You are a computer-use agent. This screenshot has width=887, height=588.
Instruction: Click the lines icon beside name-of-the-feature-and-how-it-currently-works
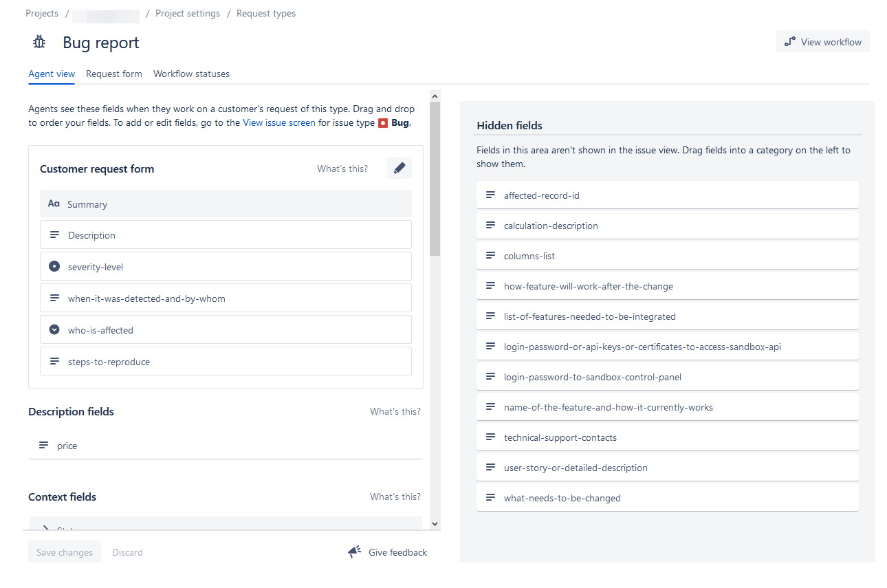tap(491, 407)
